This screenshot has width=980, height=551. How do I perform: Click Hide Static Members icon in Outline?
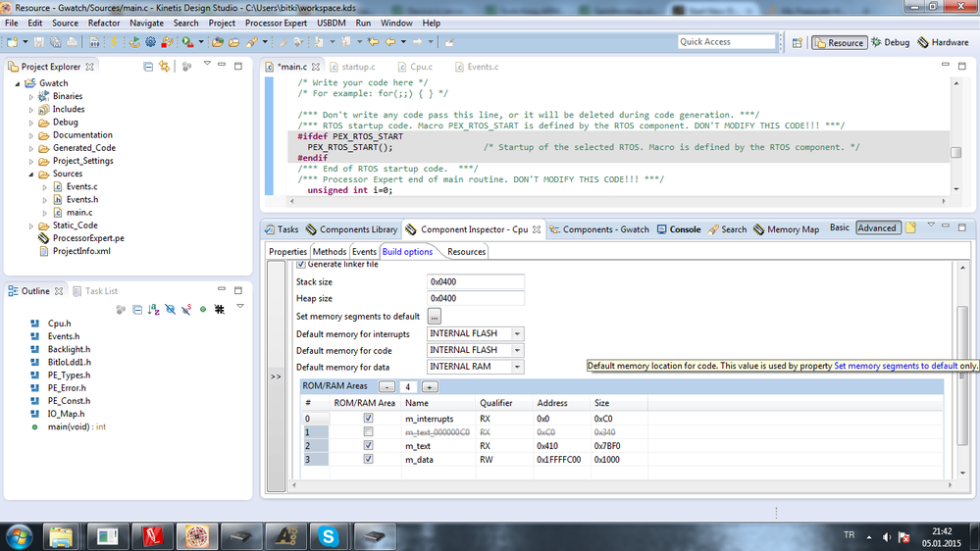[186, 309]
